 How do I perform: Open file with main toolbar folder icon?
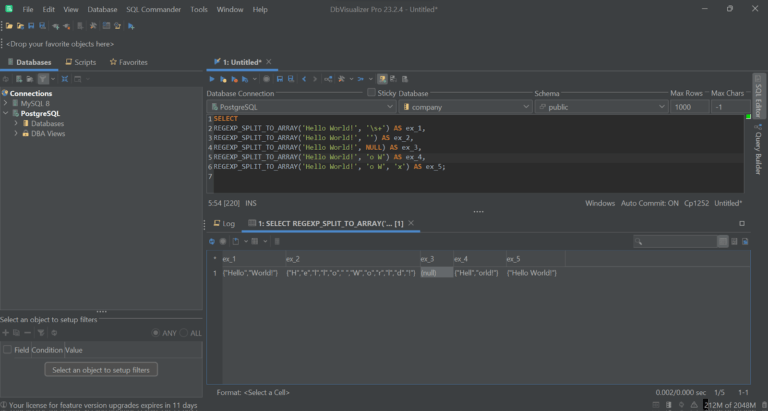pos(9,26)
